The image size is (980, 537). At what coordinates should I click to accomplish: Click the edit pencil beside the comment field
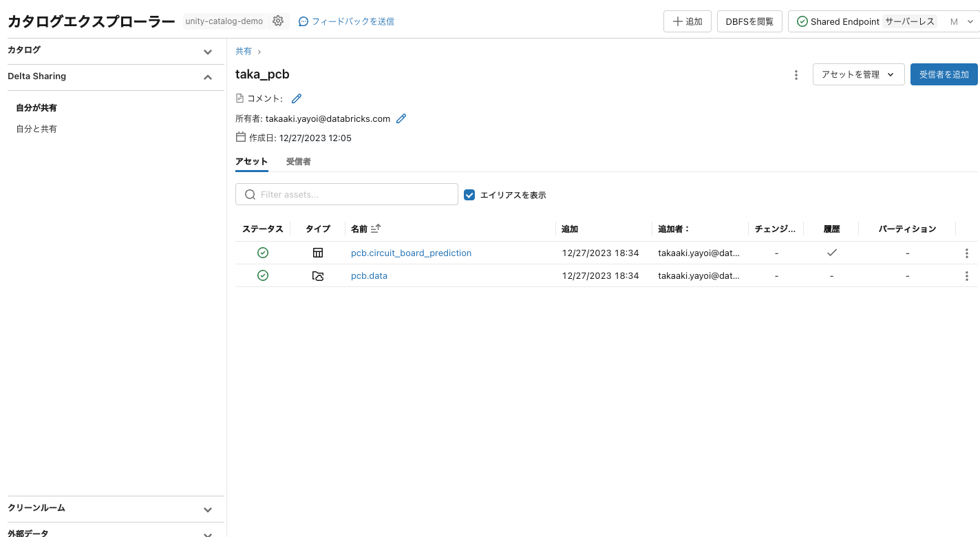(296, 98)
